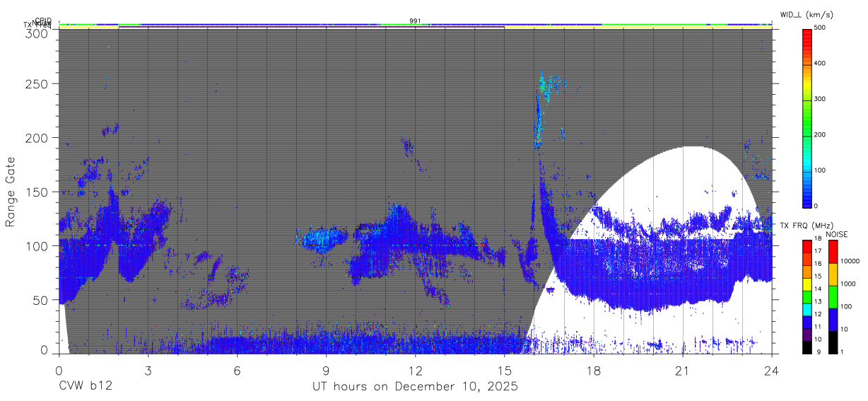Click 'UT hours on December 10, 2025' axis title
Image resolution: width=868 pixels, height=401 pixels.
pos(416,387)
